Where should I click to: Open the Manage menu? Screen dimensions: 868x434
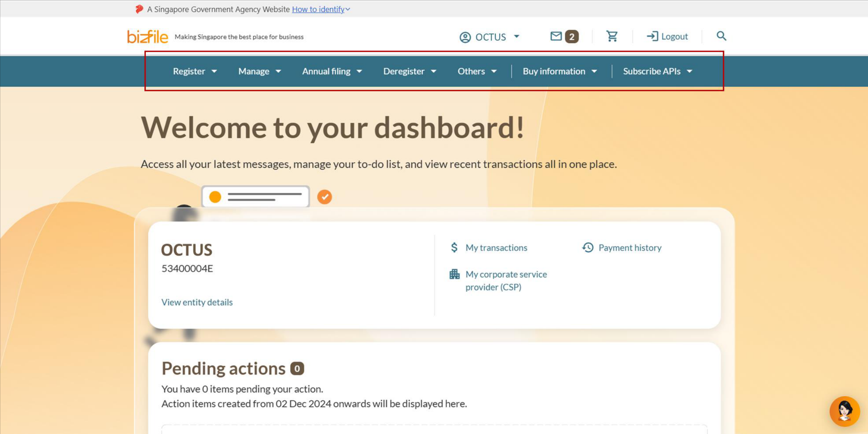(x=260, y=71)
